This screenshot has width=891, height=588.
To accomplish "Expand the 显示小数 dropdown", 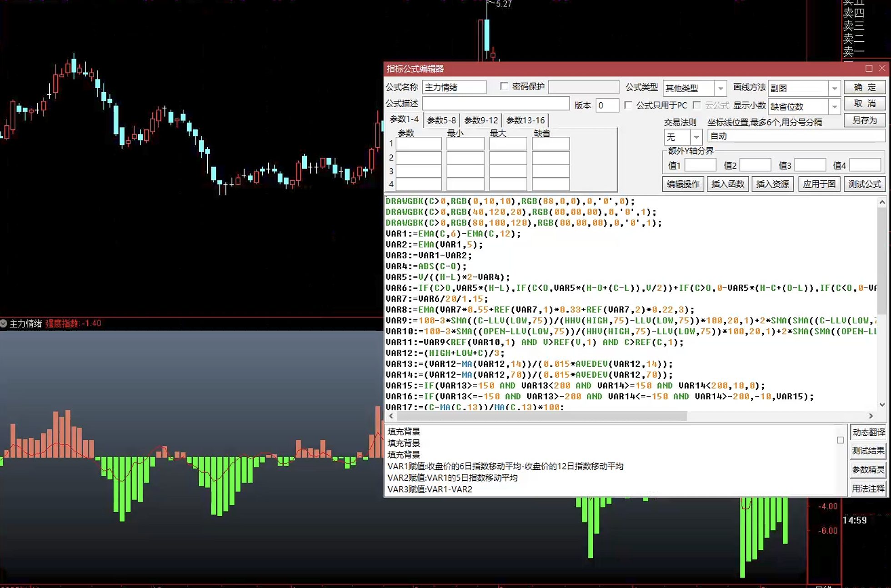I will 835,107.
